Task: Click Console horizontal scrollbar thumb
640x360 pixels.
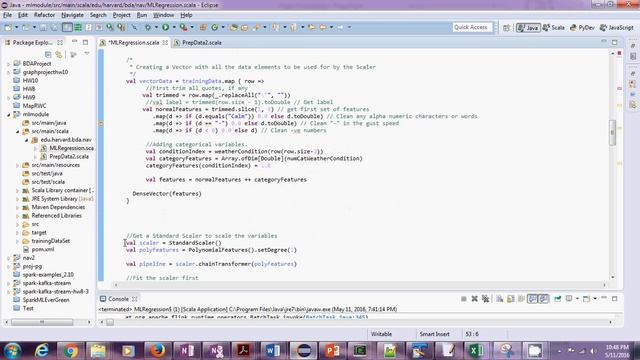Action: (x=110, y=322)
